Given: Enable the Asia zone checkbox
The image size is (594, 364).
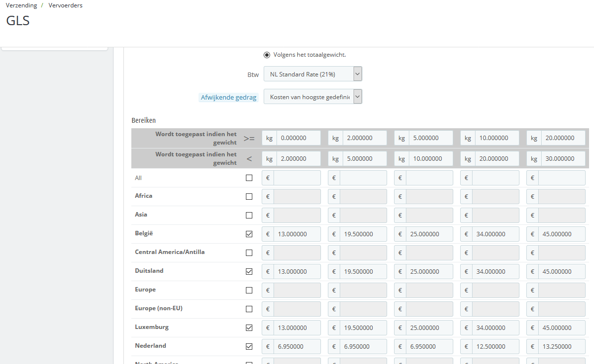Looking at the screenshot, I should tap(249, 216).
